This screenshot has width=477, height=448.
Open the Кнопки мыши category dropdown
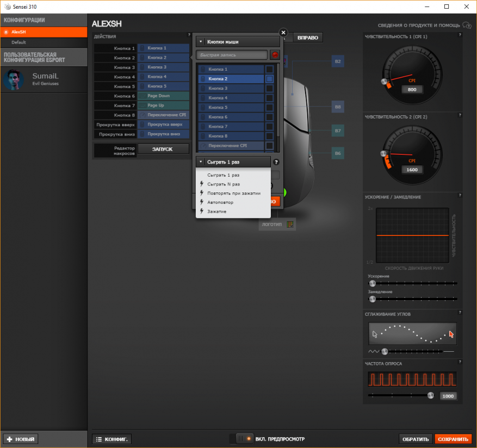tap(238, 42)
